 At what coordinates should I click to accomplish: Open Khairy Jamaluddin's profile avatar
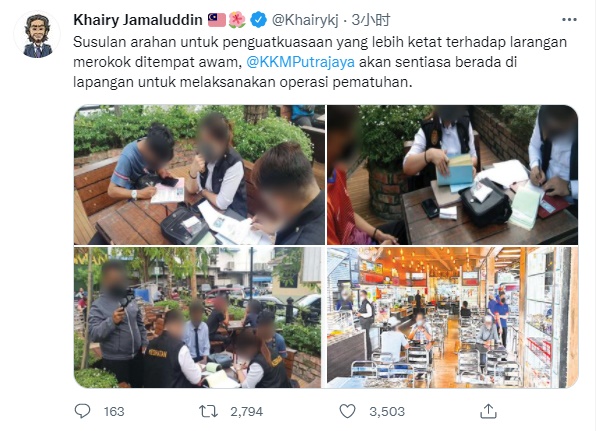coord(37,35)
